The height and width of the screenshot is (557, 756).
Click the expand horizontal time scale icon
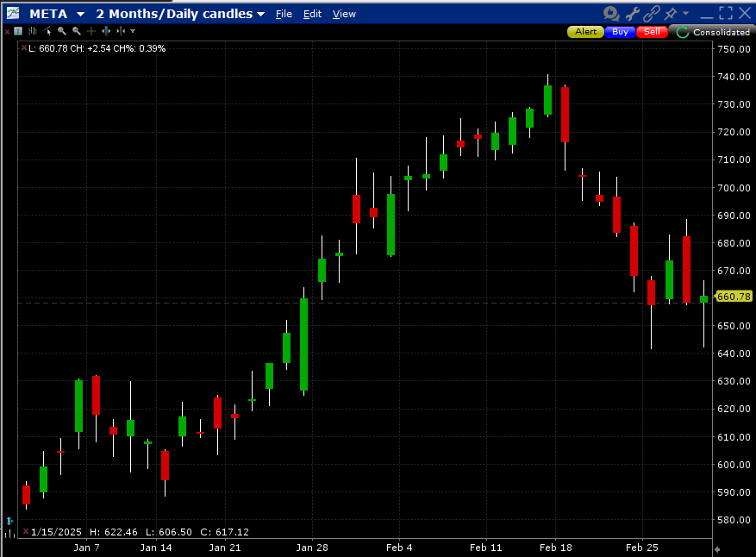106,31
